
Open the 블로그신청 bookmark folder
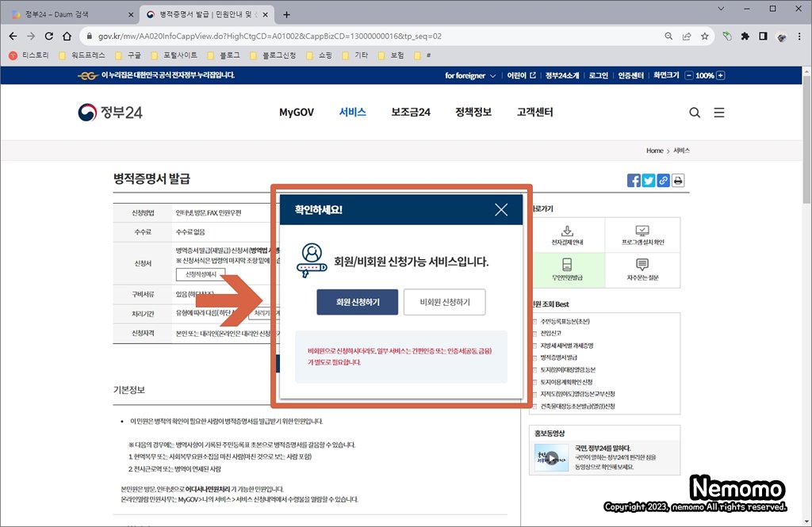(273, 55)
